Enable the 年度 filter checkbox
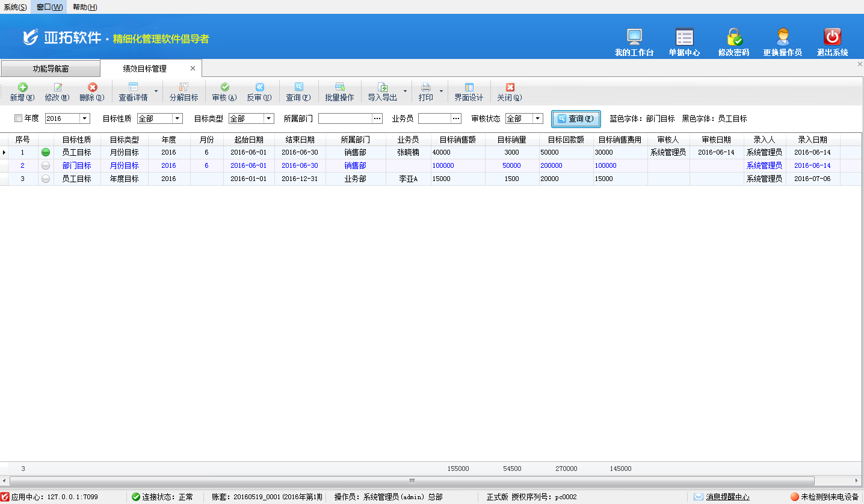Screen dimensions: 864x504 (x=18, y=118)
